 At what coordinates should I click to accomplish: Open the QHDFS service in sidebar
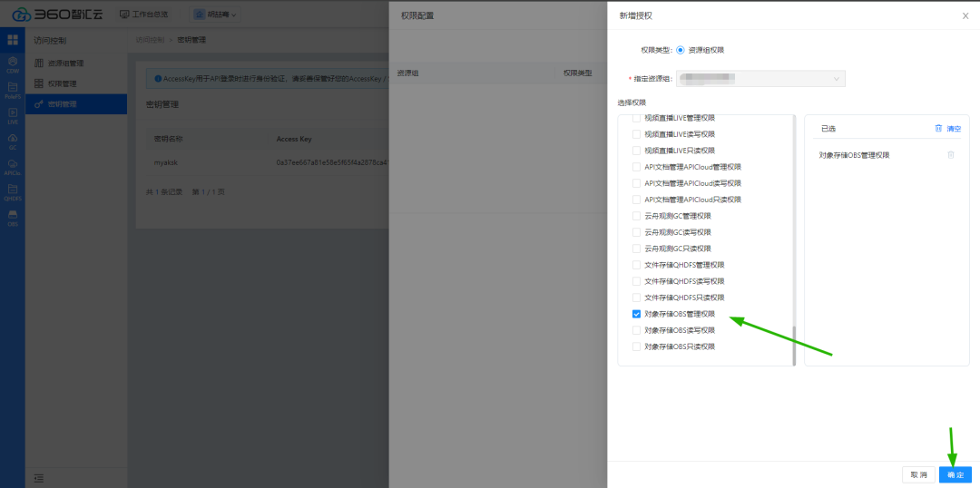[x=13, y=192]
